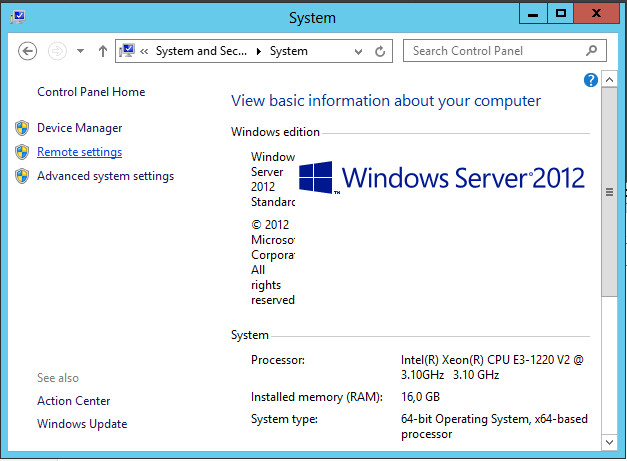Viewport: 627px width, 461px height.
Task: Open Action Center link
Action: (74, 401)
